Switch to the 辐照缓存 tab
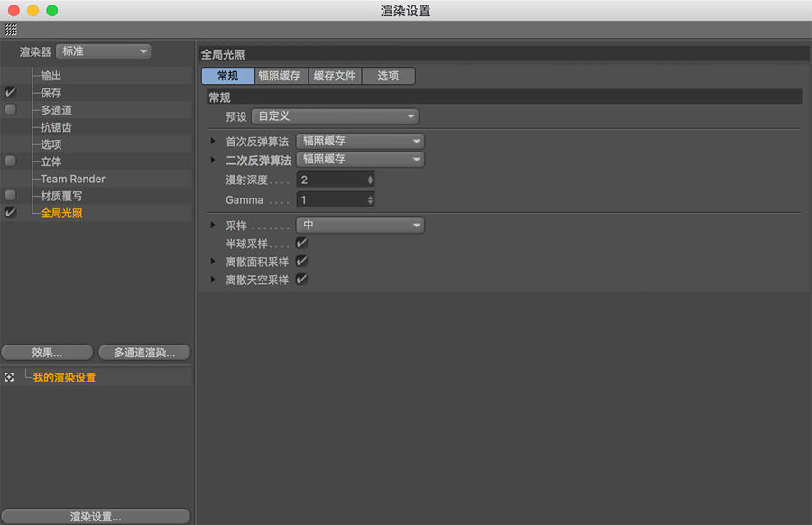The width and height of the screenshot is (812, 525). coord(281,76)
